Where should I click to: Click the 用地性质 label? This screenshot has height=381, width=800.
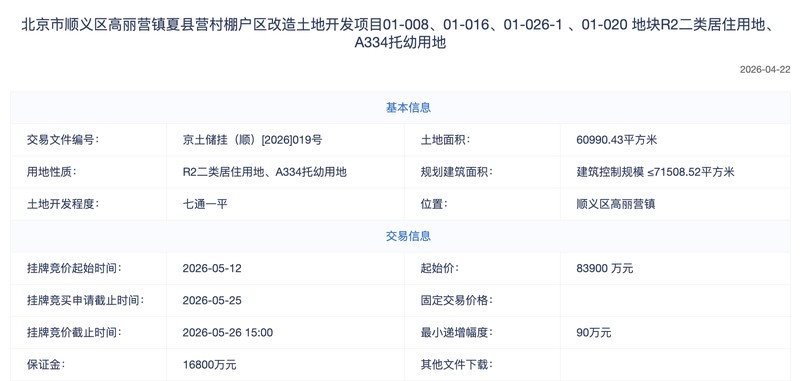click(52, 172)
